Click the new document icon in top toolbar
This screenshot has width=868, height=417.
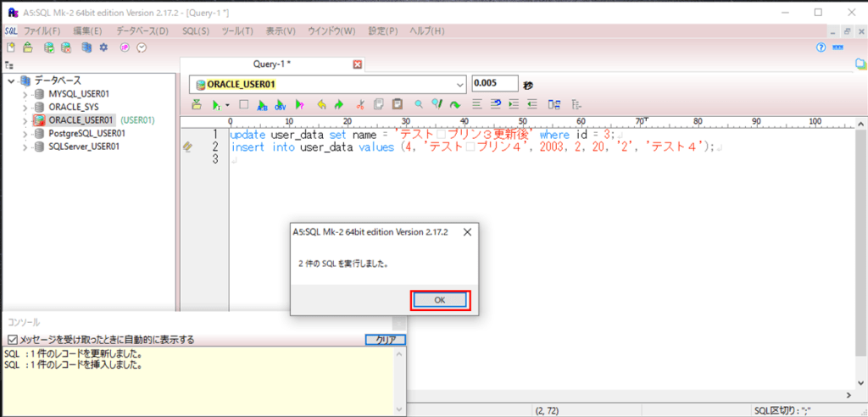pyautogui.click(x=11, y=47)
